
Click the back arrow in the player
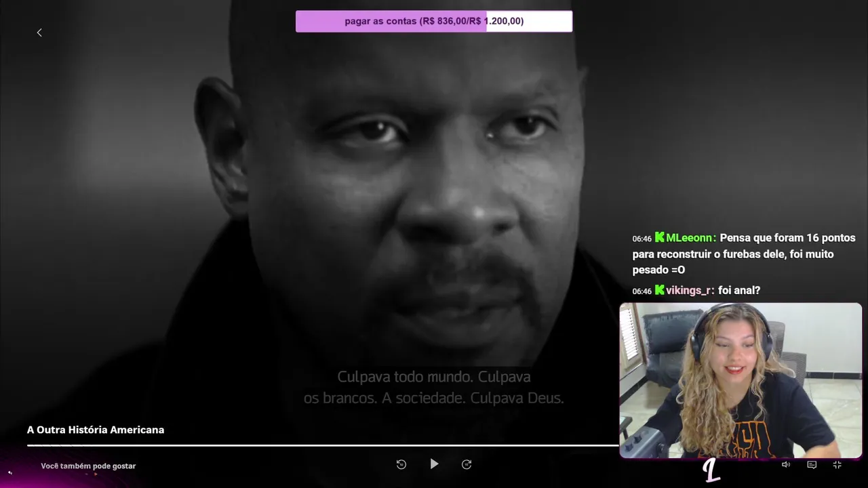pyautogui.click(x=39, y=33)
